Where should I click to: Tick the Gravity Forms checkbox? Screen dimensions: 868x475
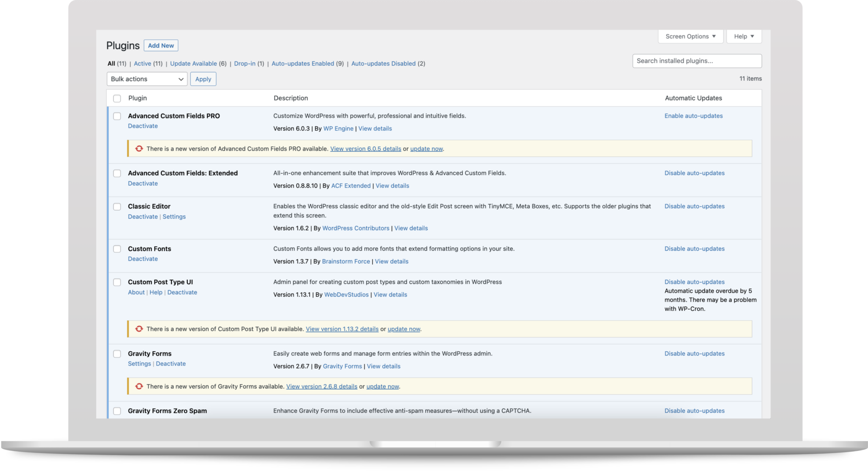[x=117, y=354]
